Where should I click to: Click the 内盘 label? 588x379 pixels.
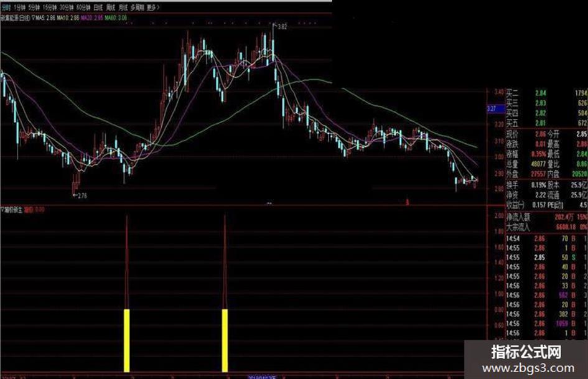click(553, 174)
